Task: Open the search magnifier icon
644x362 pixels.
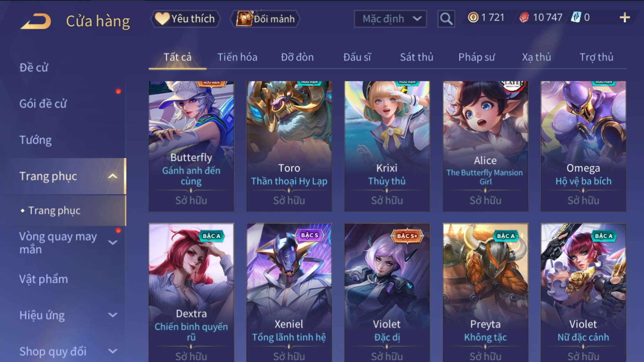Action: coord(446,19)
